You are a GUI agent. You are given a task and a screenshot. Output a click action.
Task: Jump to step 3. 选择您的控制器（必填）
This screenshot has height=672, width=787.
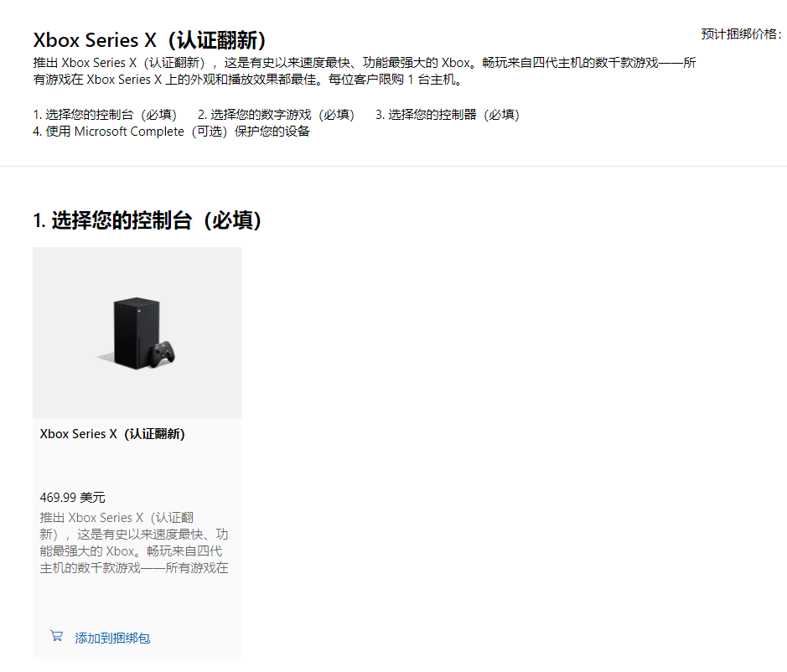448,115
